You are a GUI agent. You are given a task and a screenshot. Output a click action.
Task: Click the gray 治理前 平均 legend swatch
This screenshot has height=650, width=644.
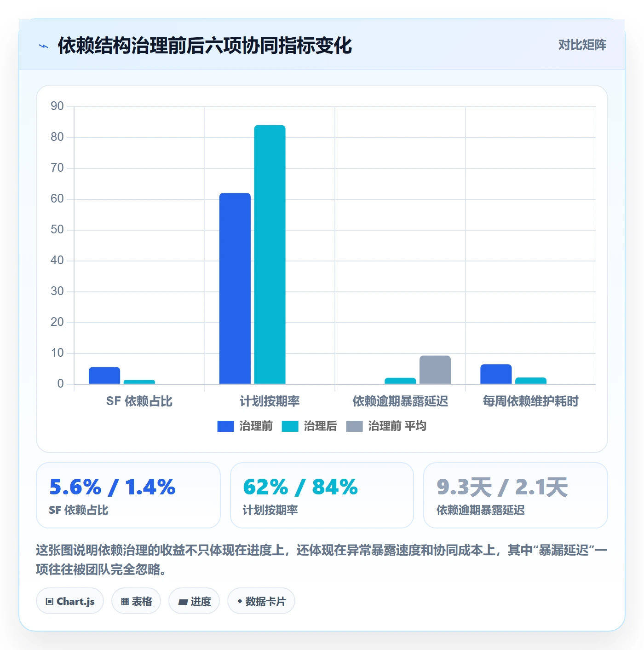click(354, 426)
